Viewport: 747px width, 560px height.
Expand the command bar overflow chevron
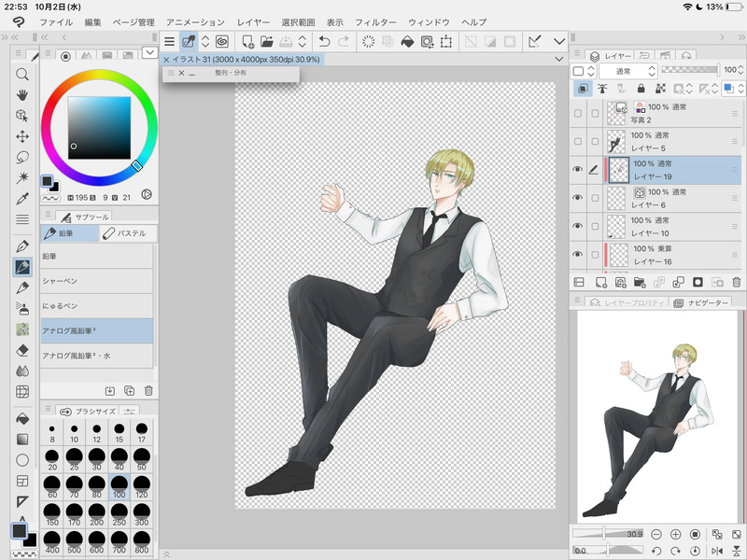[559, 41]
